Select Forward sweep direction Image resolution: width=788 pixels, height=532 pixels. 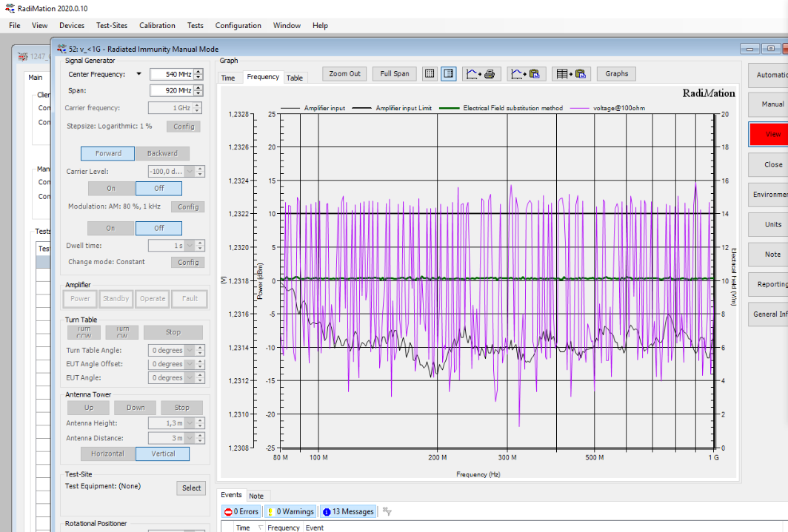(x=107, y=154)
